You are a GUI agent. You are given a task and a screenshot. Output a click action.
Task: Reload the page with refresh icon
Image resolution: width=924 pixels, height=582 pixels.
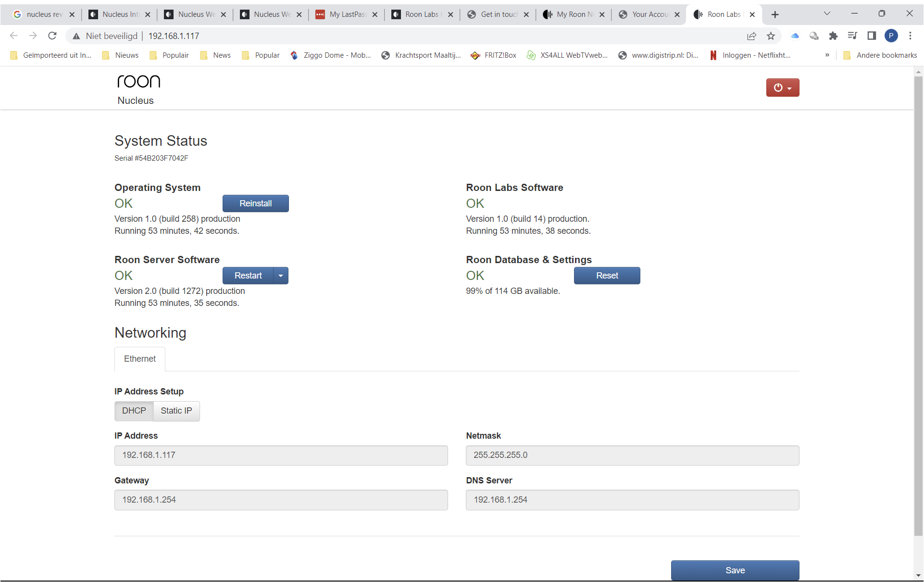[52, 36]
